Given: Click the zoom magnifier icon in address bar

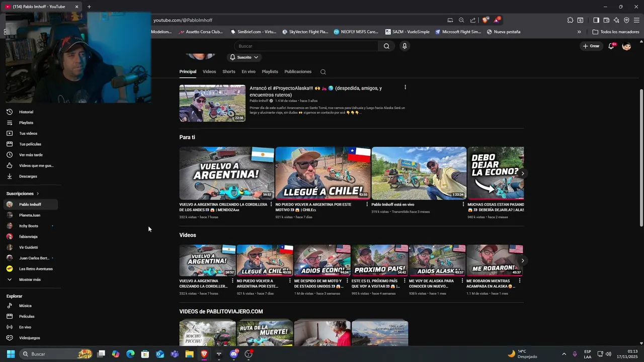Looking at the screenshot, I should click(x=461, y=20).
